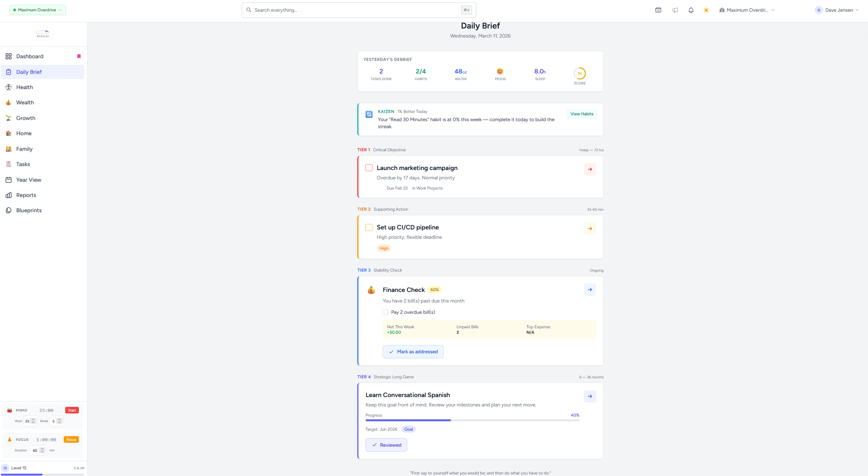868x476 pixels.
Task: Open the keyboard shortcuts icon in the header
Action: [658, 10]
